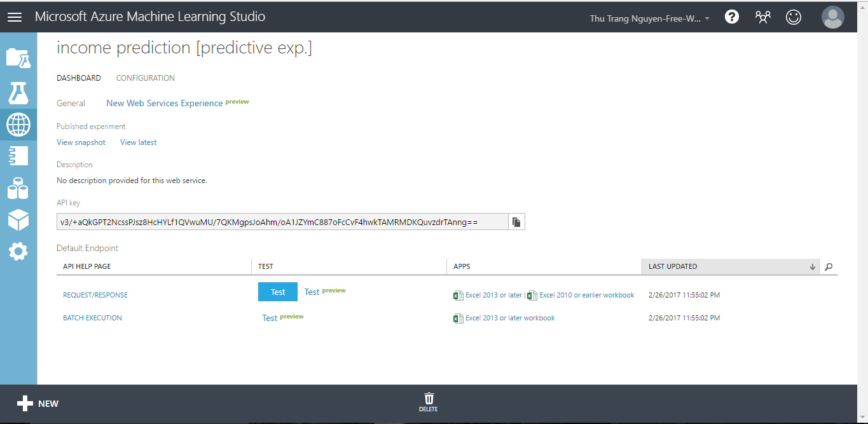868x424 pixels.
Task: Sort by Last Updated column arrow
Action: coord(812,267)
